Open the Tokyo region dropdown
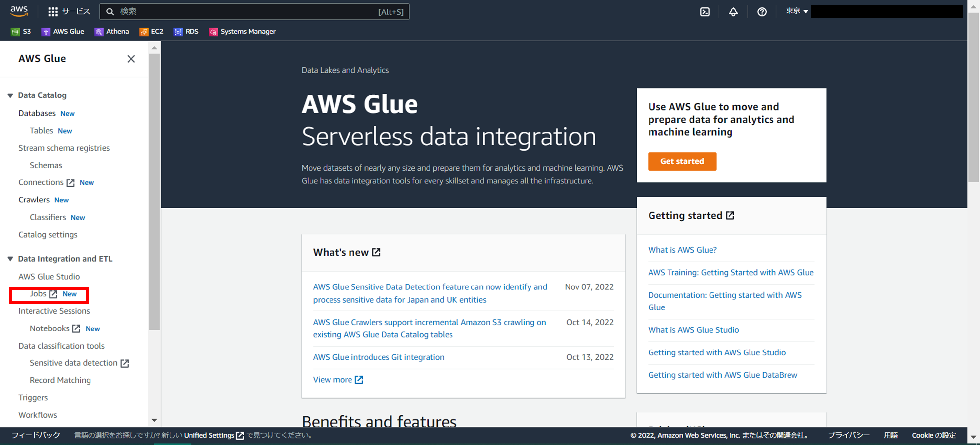The image size is (980, 445). [x=797, y=11]
